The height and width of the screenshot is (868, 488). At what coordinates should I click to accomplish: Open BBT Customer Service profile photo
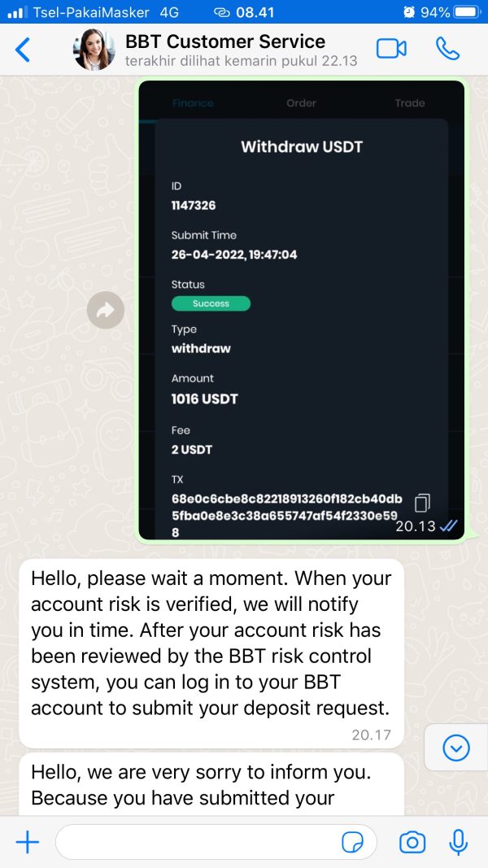(x=94, y=50)
